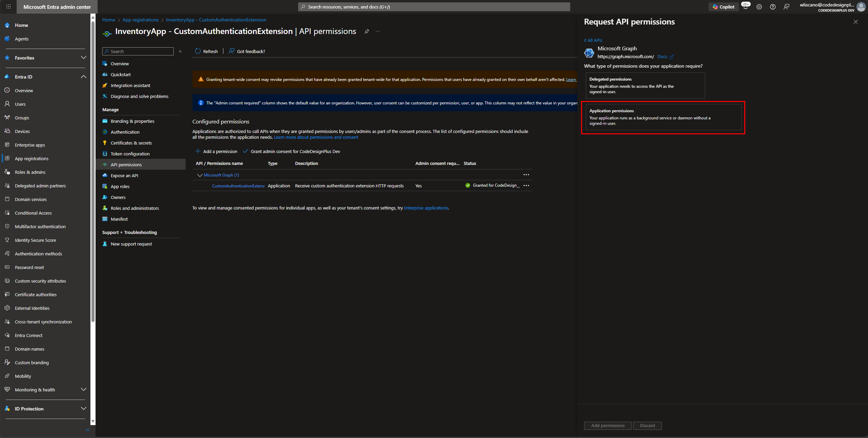Go back to All APIs
The width and height of the screenshot is (868, 438).
pos(593,40)
